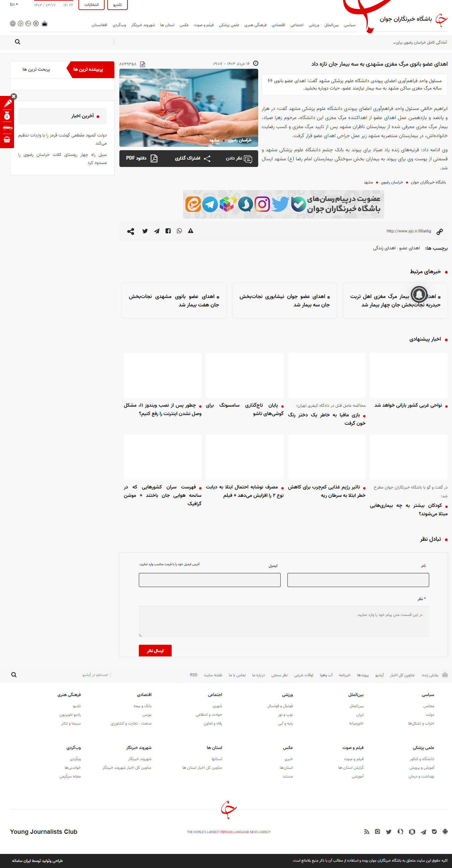Viewport: 452px width, 868px height.
Task: Click the report error warning icon
Action: (x=191, y=231)
